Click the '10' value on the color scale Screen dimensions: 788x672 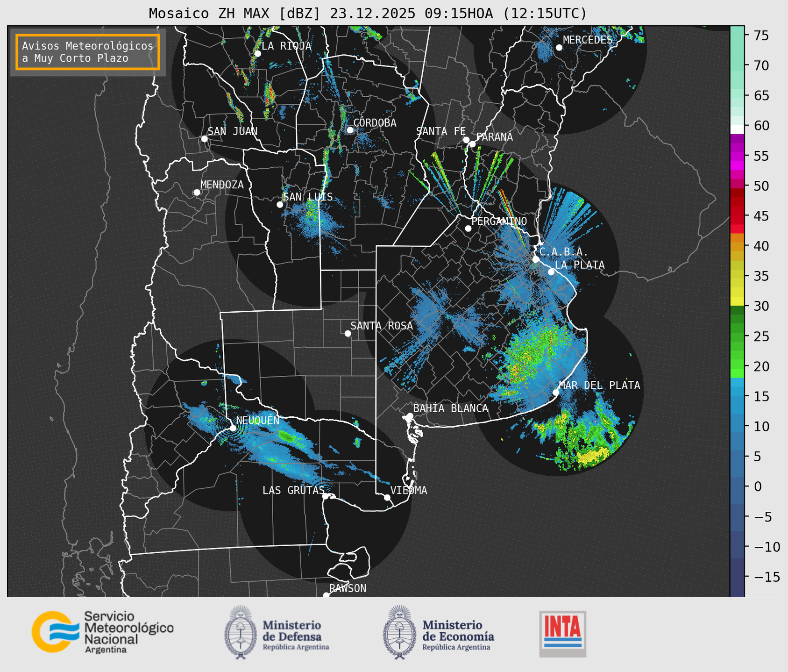click(x=760, y=426)
